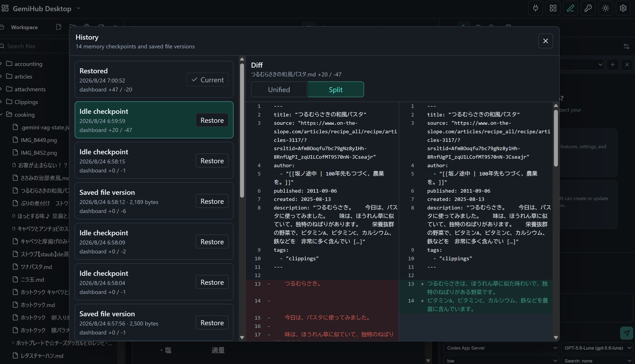Screen dimensions: 635x364
Task: Restore Saved file version 2,189 bytes
Action: tap(212, 201)
